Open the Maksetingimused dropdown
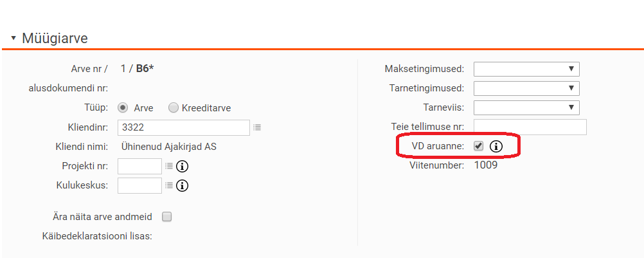Viewport: 644px width, 258px height. [526, 69]
